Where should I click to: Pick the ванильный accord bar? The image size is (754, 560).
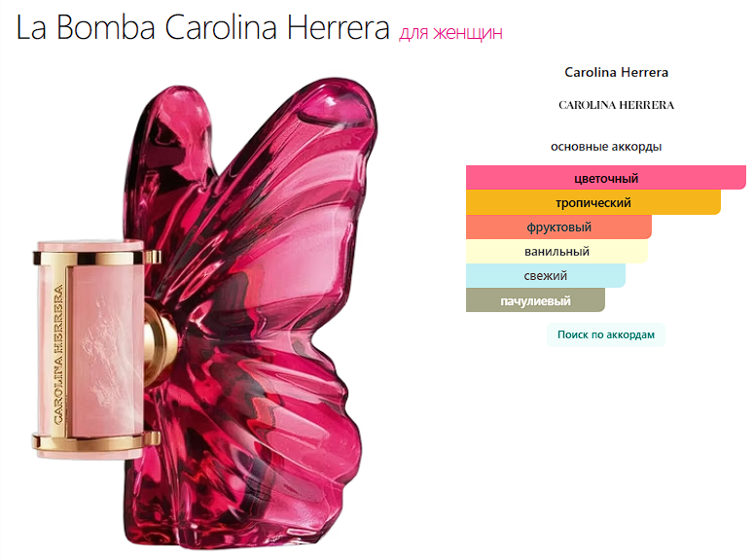[557, 252]
